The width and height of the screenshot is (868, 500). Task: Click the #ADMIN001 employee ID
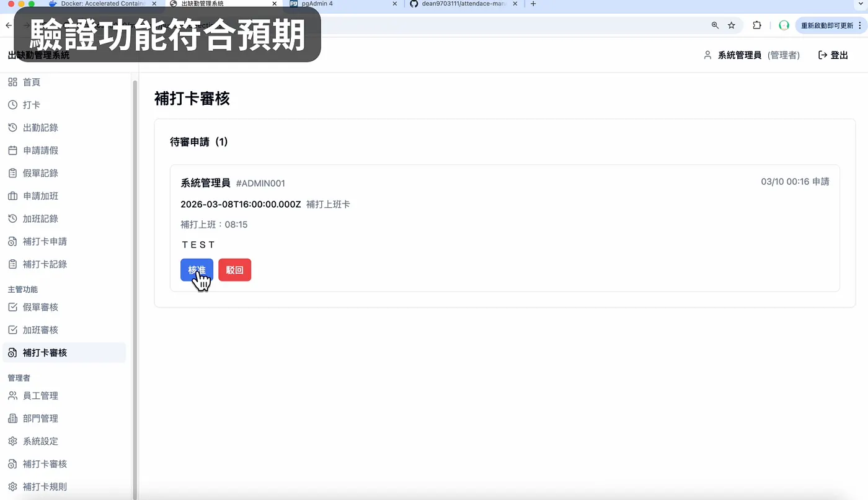pos(260,184)
